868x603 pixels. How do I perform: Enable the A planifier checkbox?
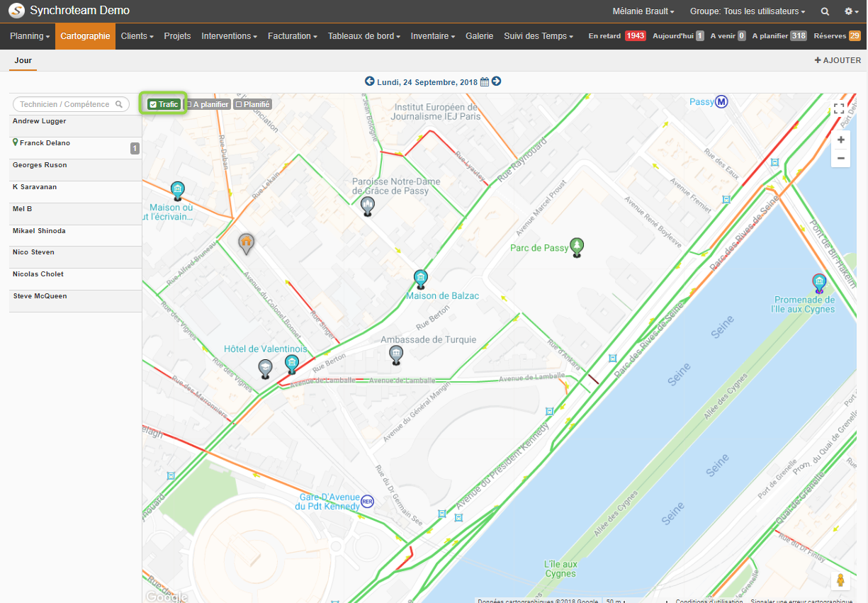[x=190, y=104]
